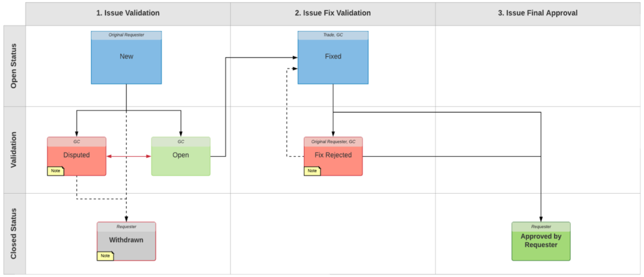The height and width of the screenshot is (277, 644).
Task: Click the gray Withdrawn status box
Action: click(x=126, y=243)
